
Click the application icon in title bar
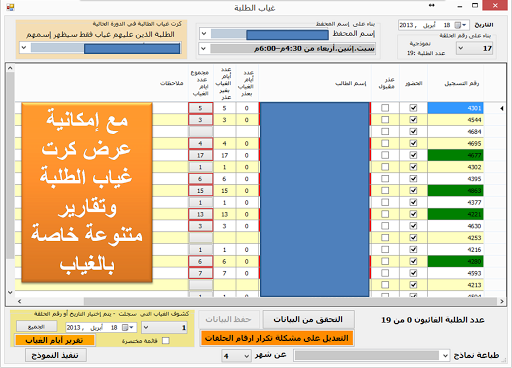pyautogui.click(x=10, y=7)
